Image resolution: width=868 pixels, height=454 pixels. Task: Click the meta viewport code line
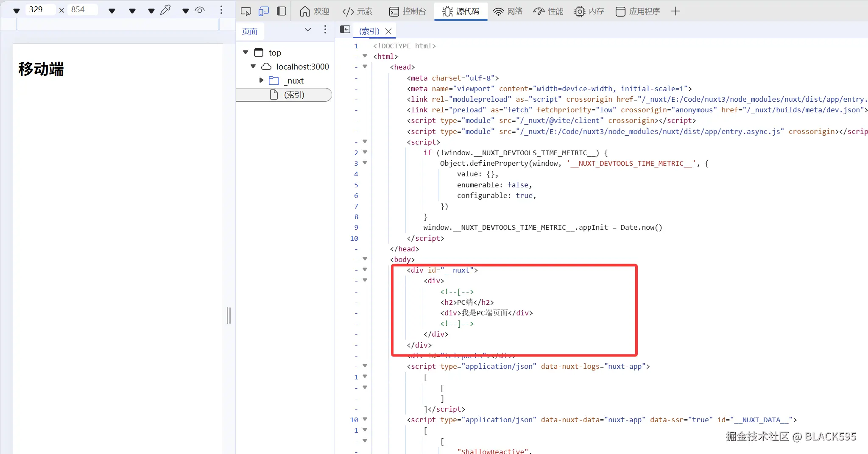(x=550, y=89)
